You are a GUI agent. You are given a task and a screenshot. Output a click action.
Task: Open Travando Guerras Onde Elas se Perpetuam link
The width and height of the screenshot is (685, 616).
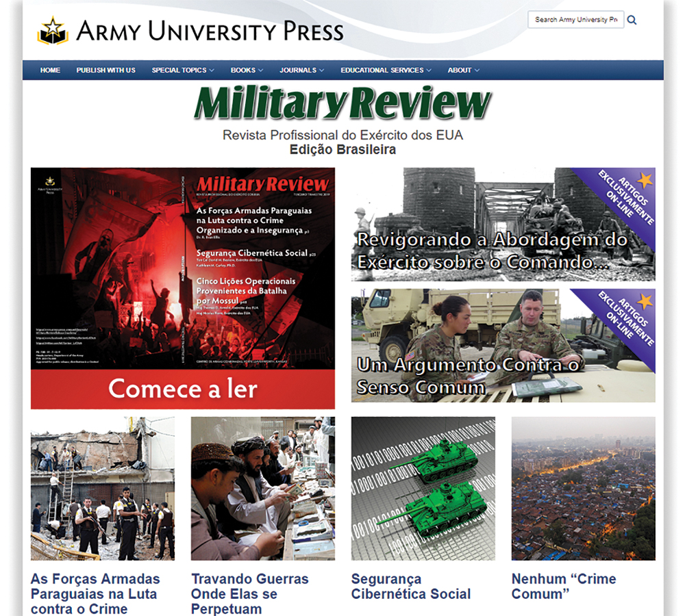tap(249, 593)
